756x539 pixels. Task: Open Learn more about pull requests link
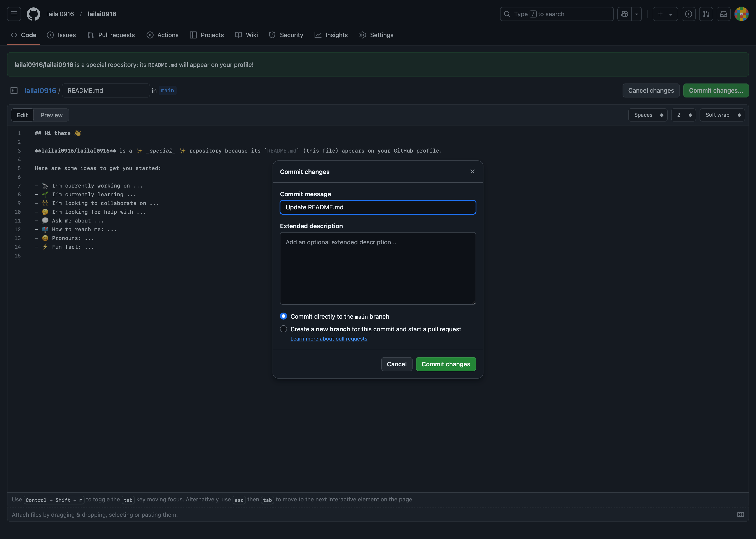[x=329, y=339]
